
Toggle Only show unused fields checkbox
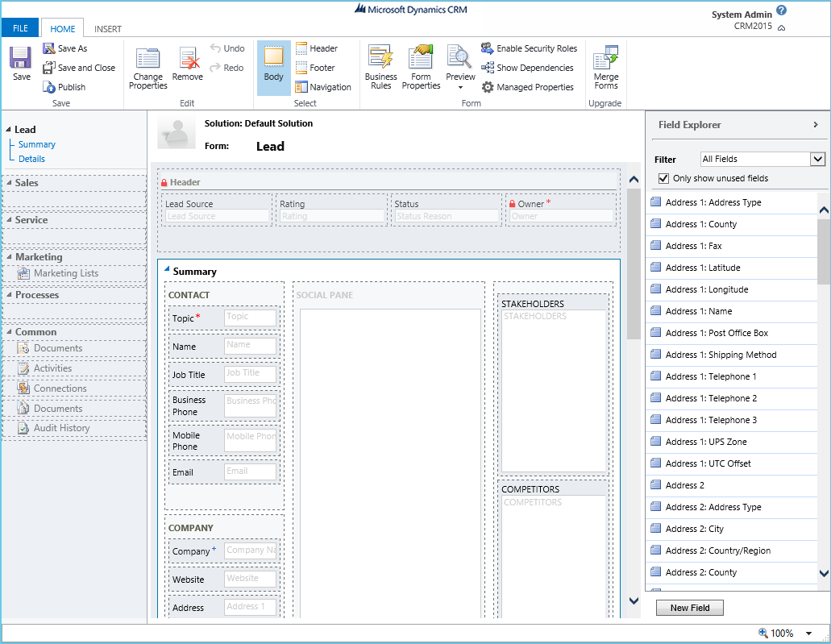pyautogui.click(x=663, y=178)
